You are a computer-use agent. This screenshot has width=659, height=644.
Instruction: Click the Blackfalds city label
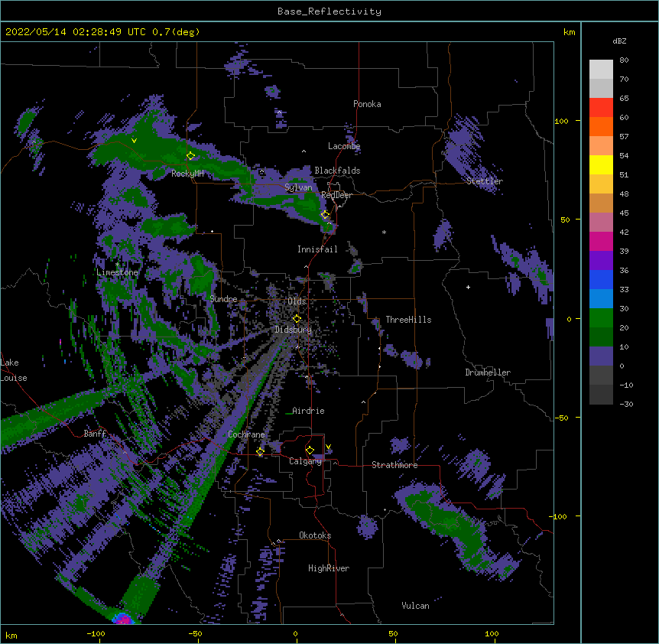tap(337, 171)
